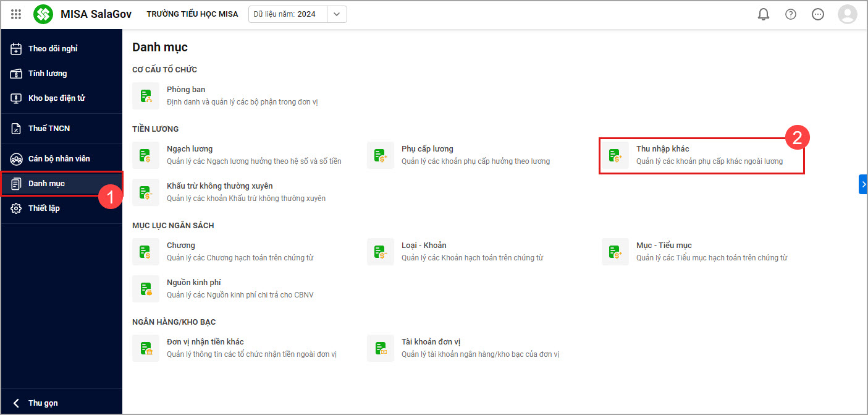Click the MỤC LỤC NGÂN SÁCH heading

173,226
